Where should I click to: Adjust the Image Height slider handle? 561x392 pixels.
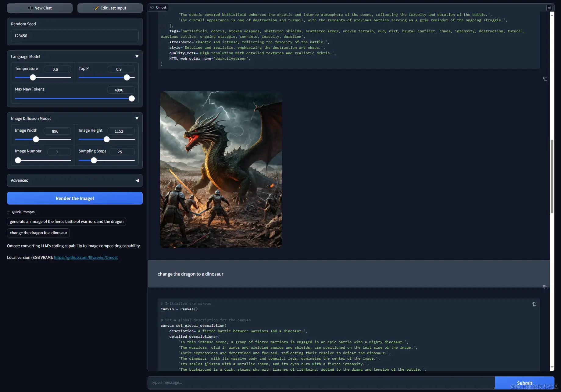tap(107, 139)
